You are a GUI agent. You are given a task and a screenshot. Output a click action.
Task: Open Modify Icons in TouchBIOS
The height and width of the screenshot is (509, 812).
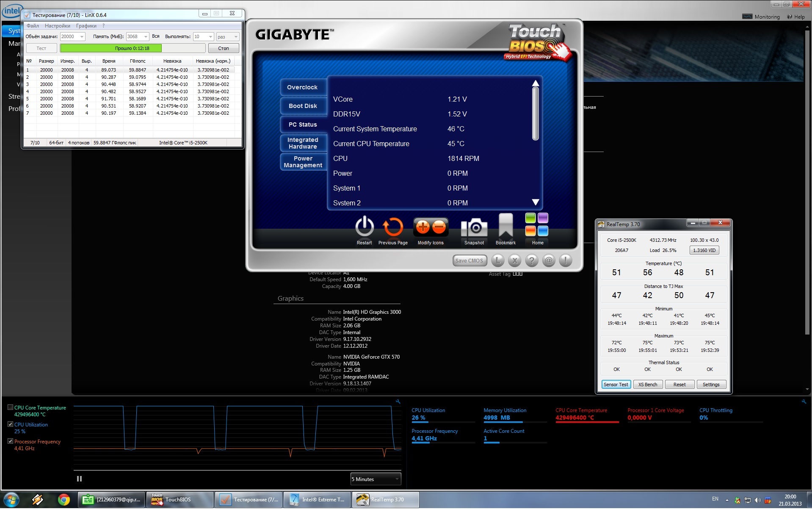point(431,227)
